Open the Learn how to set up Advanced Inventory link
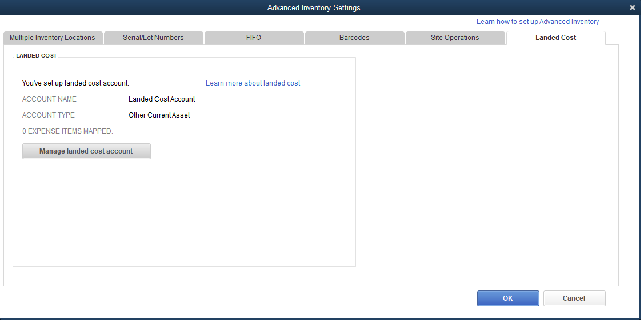644x323 pixels. [x=538, y=22]
